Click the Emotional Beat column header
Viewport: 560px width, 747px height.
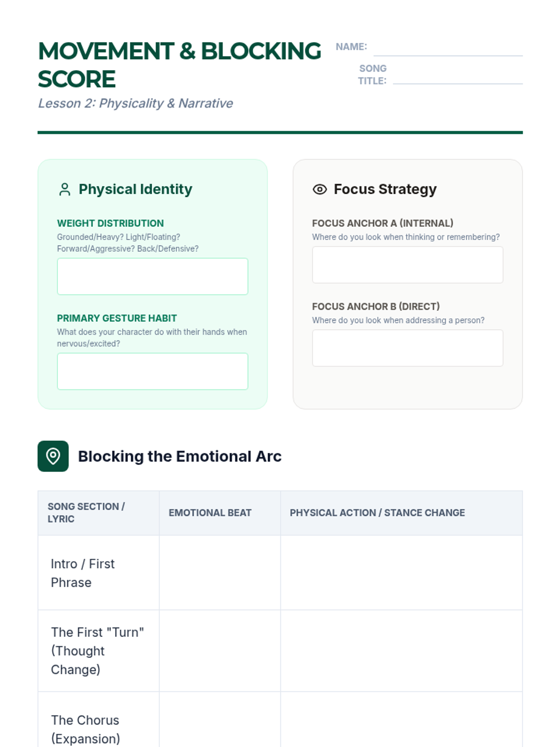click(210, 513)
